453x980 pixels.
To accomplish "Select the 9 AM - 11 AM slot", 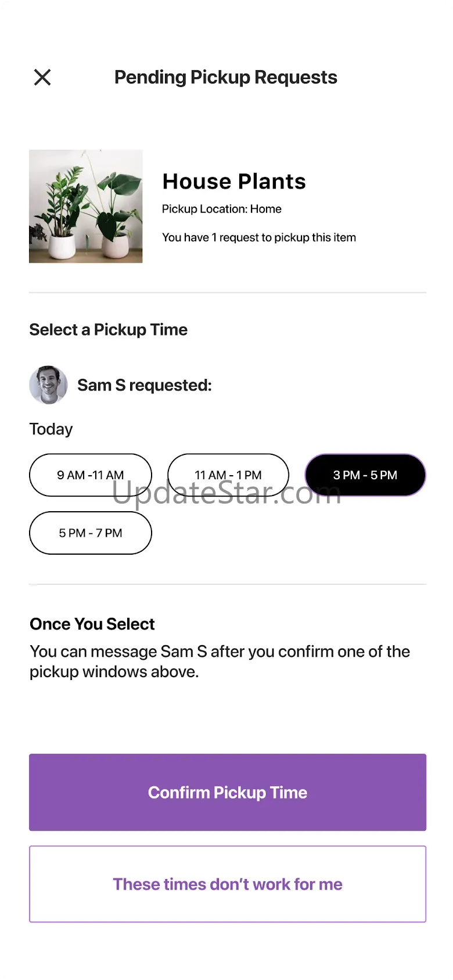I will pos(91,475).
